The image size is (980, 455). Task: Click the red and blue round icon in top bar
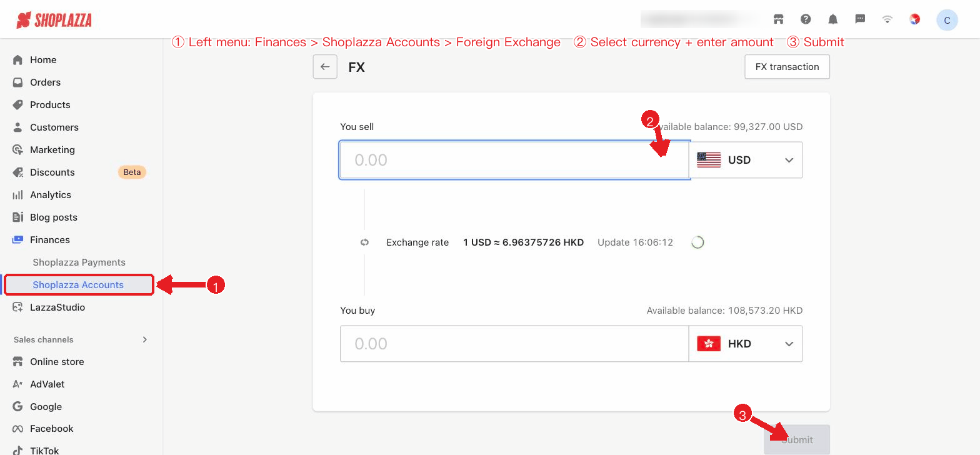[914, 19]
